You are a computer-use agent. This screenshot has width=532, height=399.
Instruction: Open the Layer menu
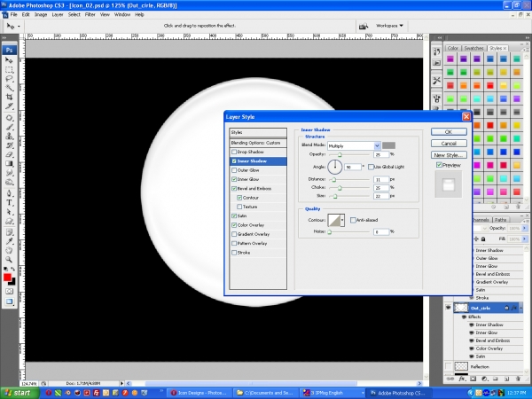(58, 14)
